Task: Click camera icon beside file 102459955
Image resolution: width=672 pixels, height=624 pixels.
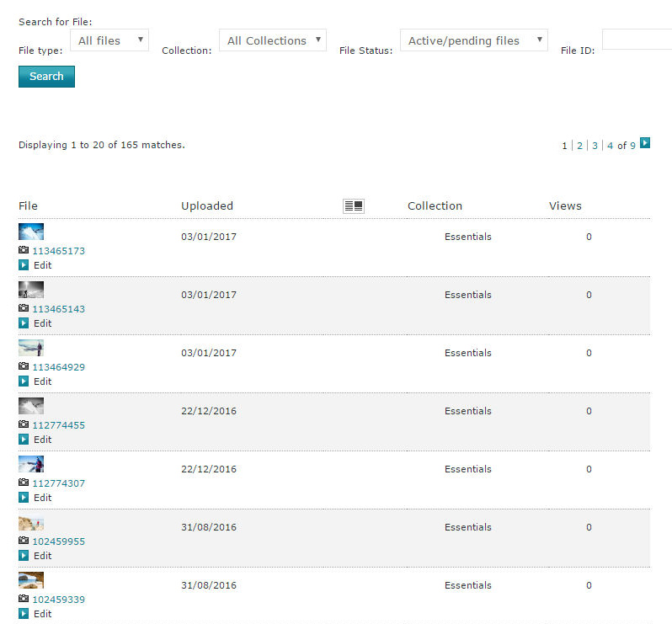Action: (24, 541)
